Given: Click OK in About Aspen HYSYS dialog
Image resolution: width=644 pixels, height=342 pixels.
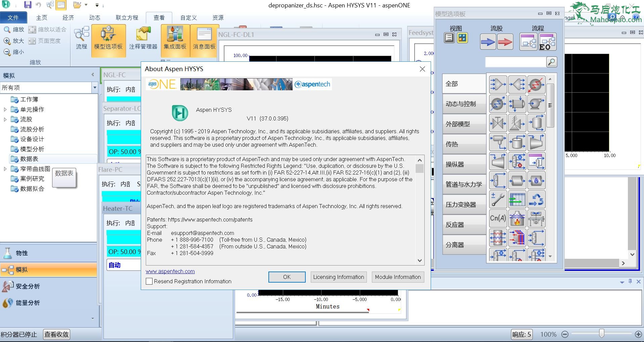Looking at the screenshot, I should click(287, 277).
